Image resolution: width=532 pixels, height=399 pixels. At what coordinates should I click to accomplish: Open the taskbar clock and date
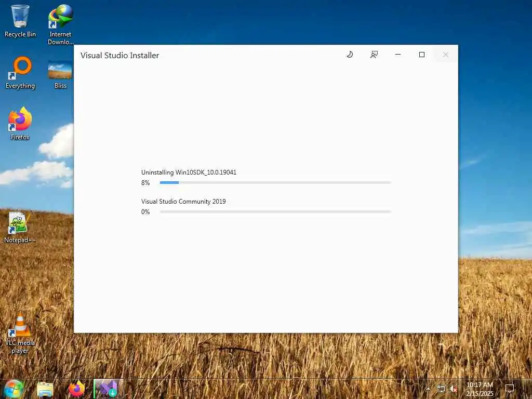coord(480,389)
